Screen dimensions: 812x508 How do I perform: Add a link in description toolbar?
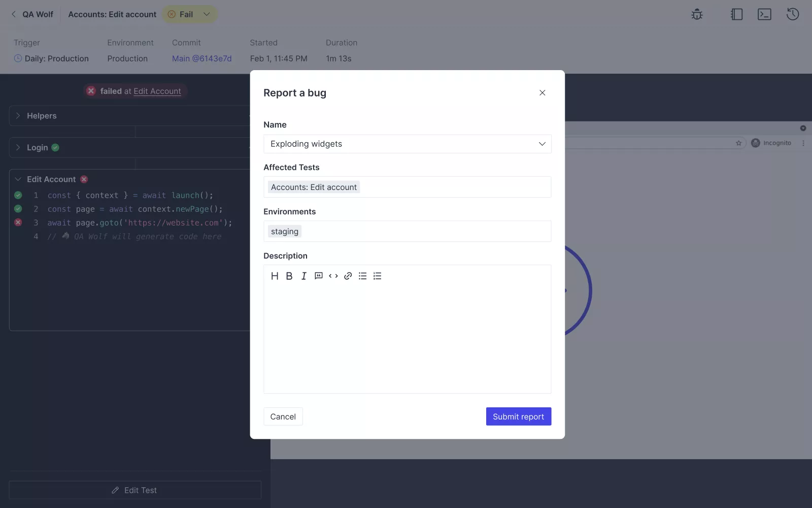click(348, 276)
